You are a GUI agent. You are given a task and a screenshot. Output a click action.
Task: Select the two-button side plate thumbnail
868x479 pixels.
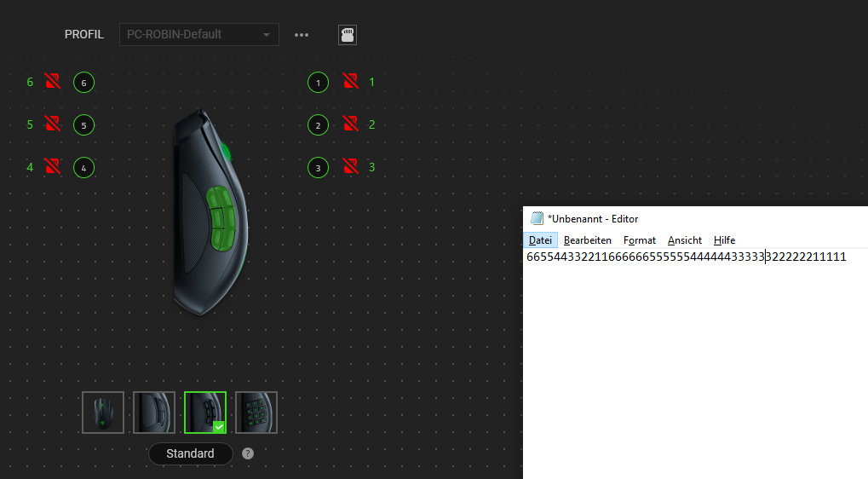click(154, 413)
